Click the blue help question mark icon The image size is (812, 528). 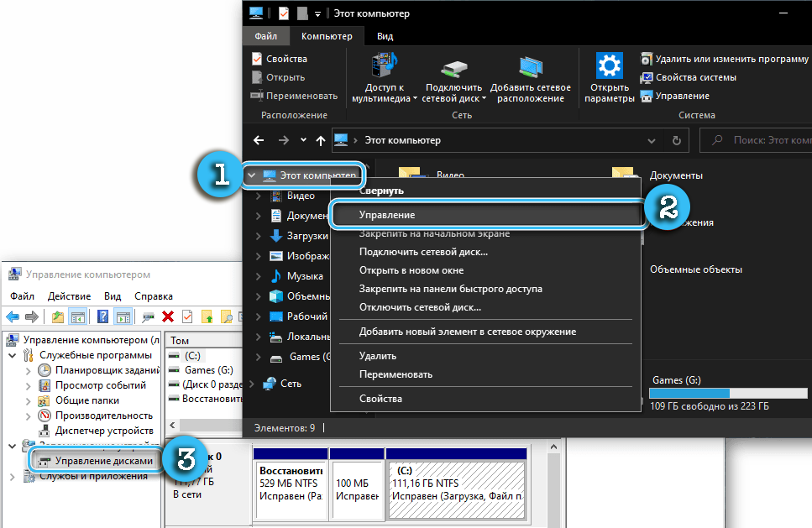click(x=102, y=316)
